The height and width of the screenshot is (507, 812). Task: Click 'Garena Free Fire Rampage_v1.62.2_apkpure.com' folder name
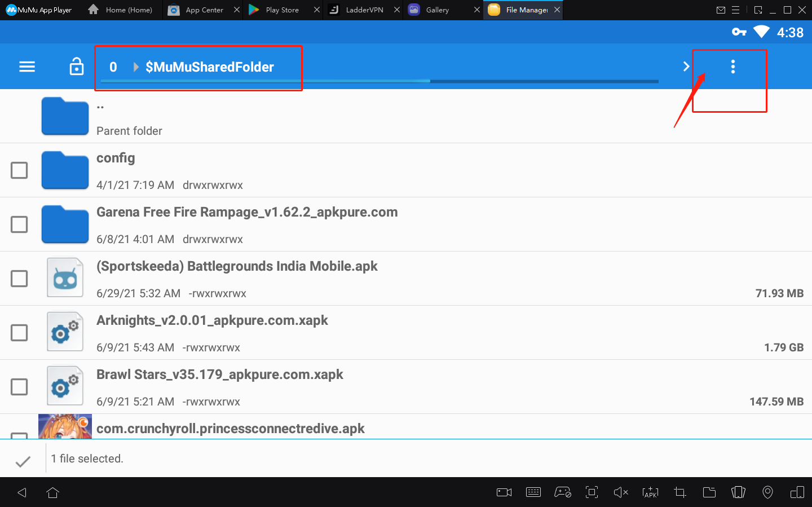point(247,212)
